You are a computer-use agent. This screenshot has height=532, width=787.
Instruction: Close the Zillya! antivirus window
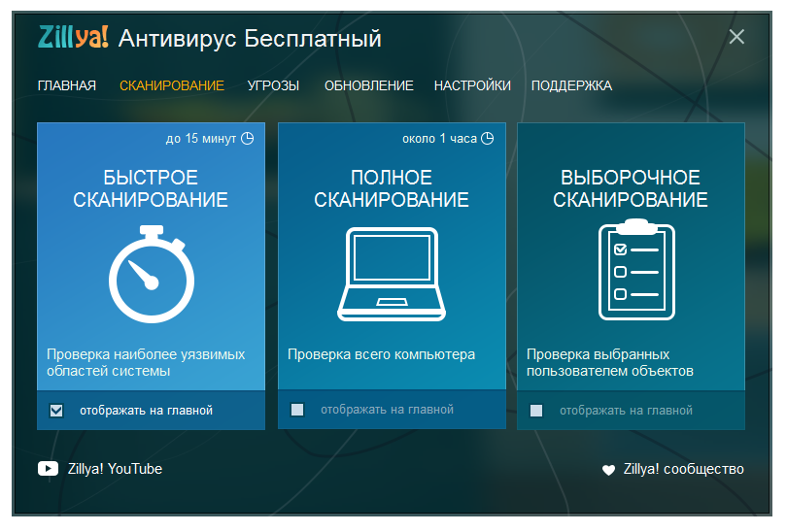[x=736, y=37]
